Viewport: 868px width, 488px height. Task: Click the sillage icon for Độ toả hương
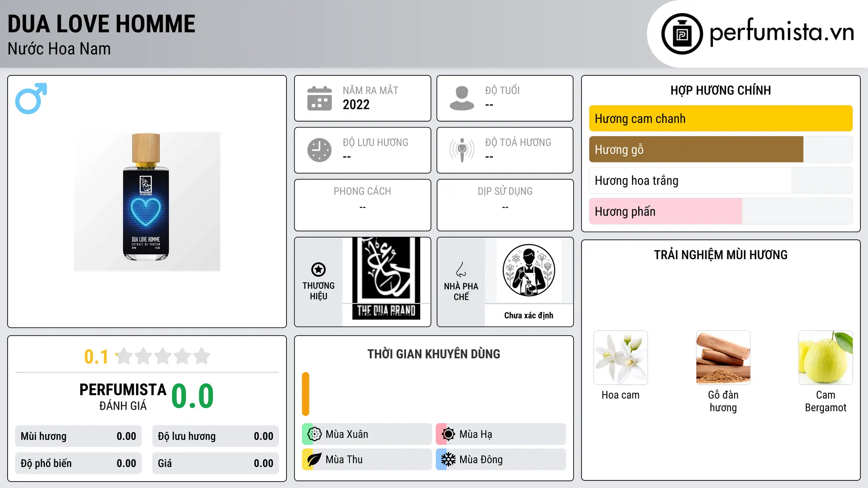point(462,150)
